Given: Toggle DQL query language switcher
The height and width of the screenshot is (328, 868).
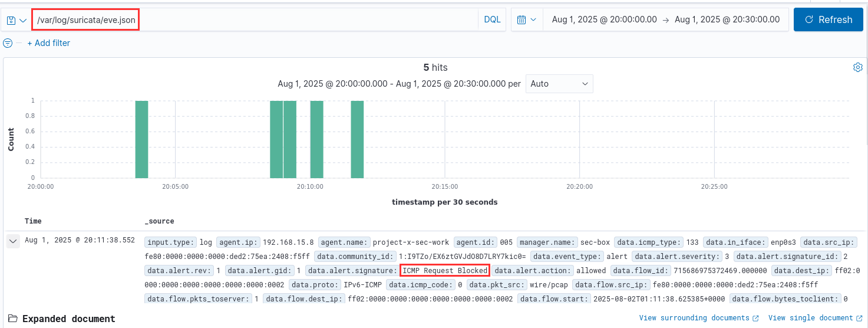Looking at the screenshot, I should pos(492,19).
